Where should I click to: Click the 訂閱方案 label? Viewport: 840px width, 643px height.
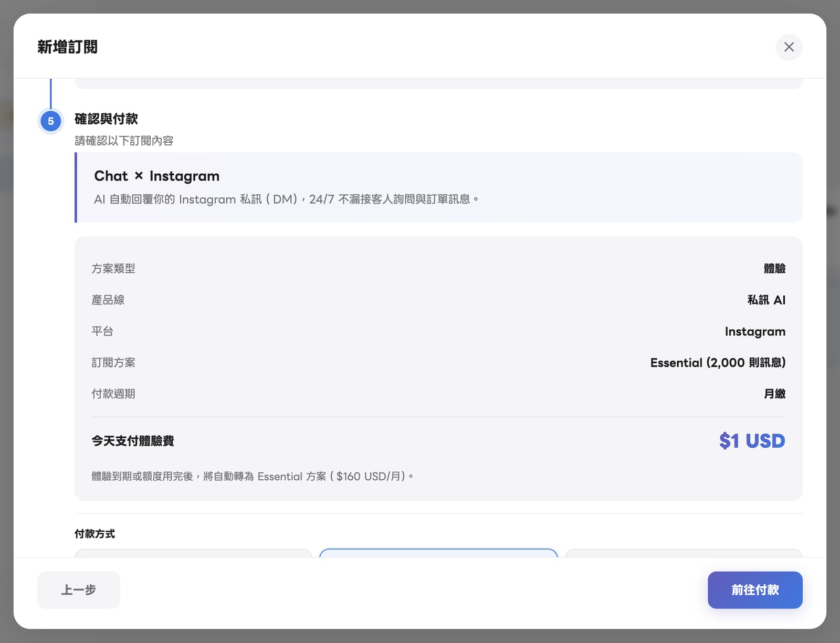(x=113, y=363)
